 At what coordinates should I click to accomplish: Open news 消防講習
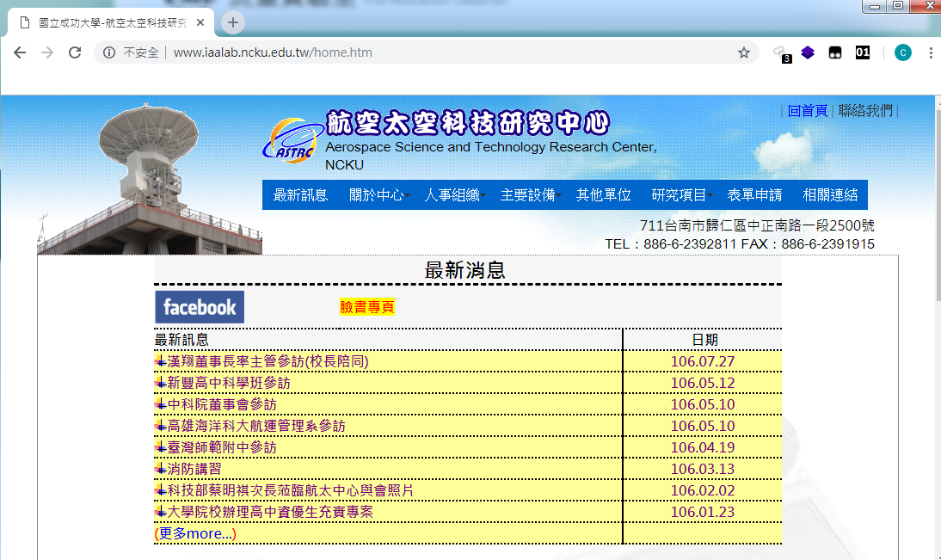click(194, 469)
